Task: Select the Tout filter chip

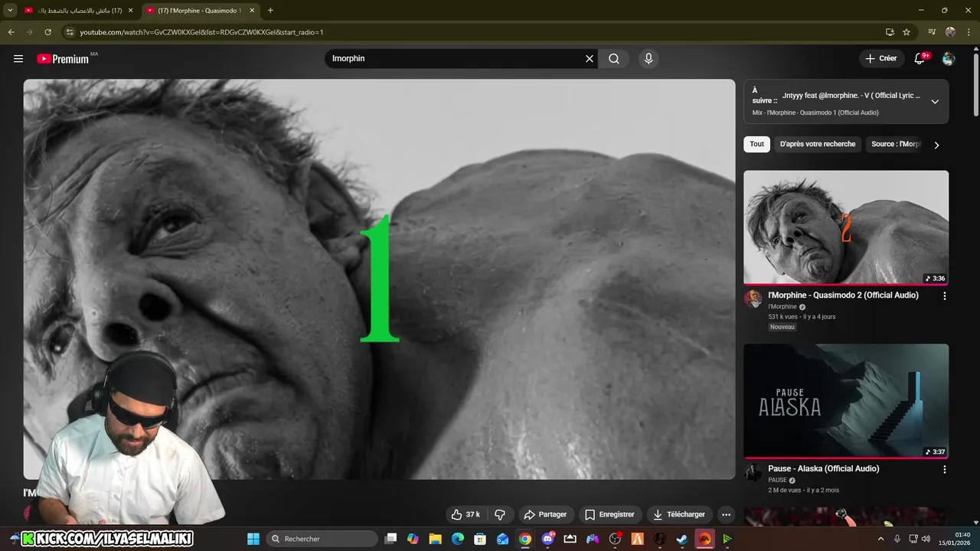Action: pos(756,144)
